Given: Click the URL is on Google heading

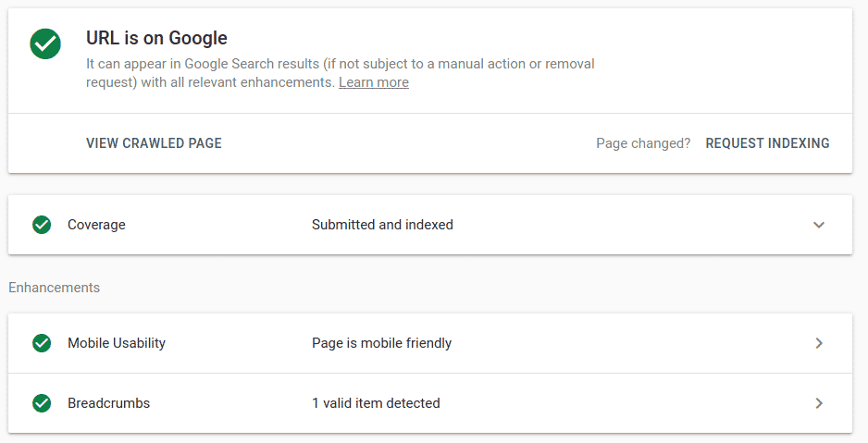Looking at the screenshot, I should [x=156, y=38].
